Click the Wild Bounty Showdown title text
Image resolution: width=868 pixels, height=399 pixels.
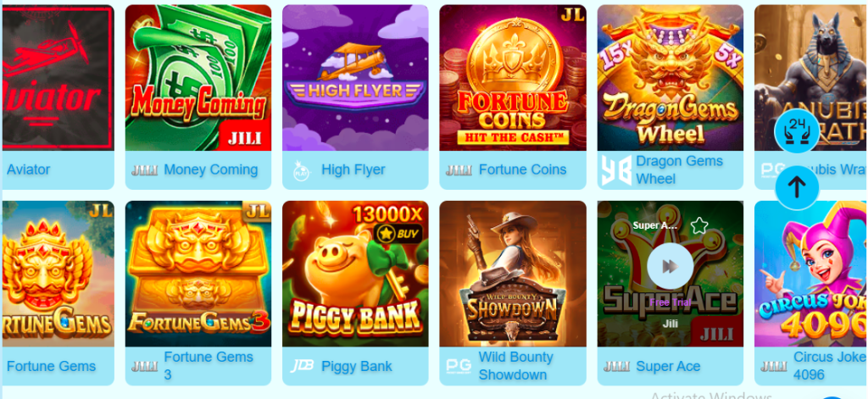pyautogui.click(x=516, y=366)
